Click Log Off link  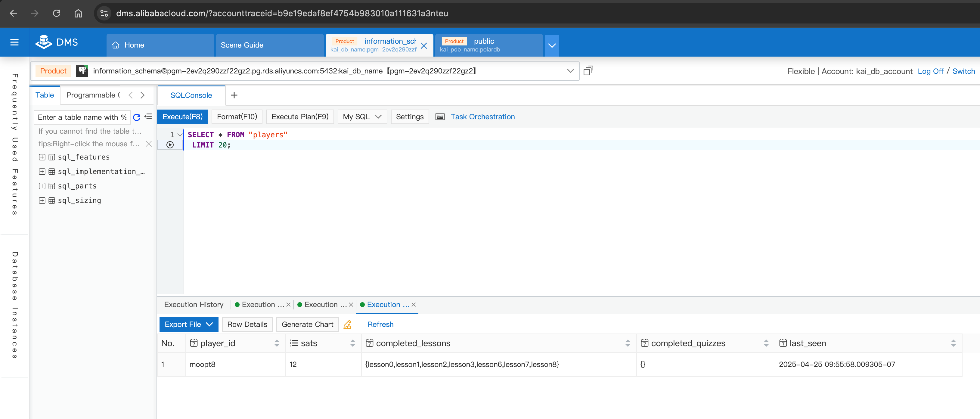click(x=930, y=71)
